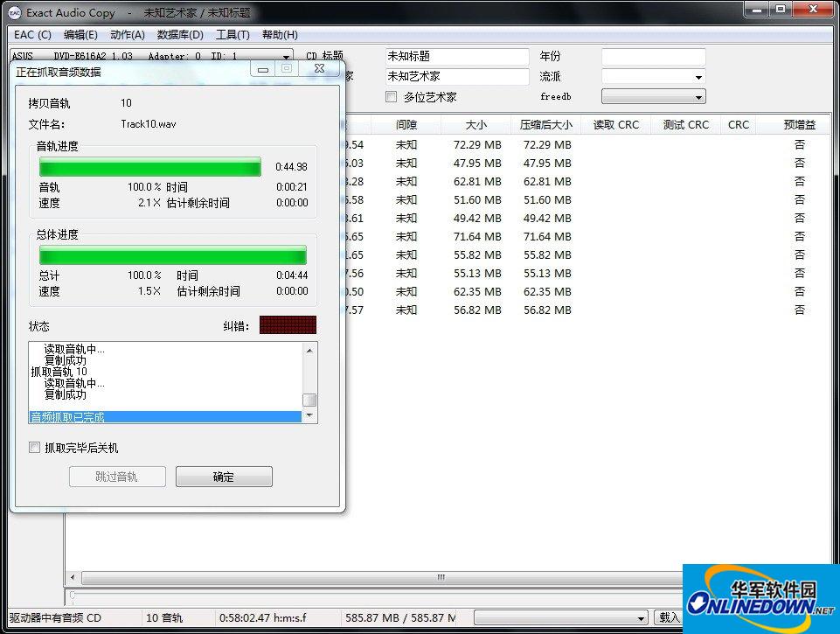
Task: Open the EAC (C) menu
Action: tap(32, 35)
